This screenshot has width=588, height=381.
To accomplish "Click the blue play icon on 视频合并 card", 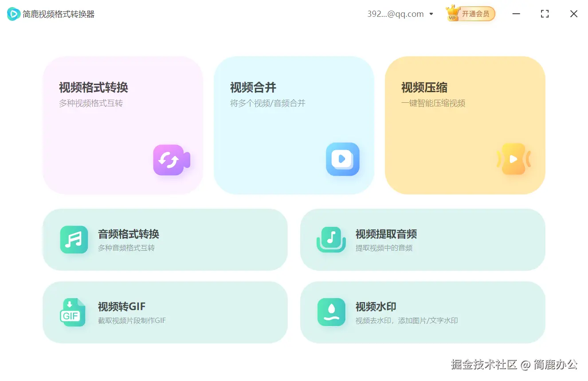I will 342,159.
